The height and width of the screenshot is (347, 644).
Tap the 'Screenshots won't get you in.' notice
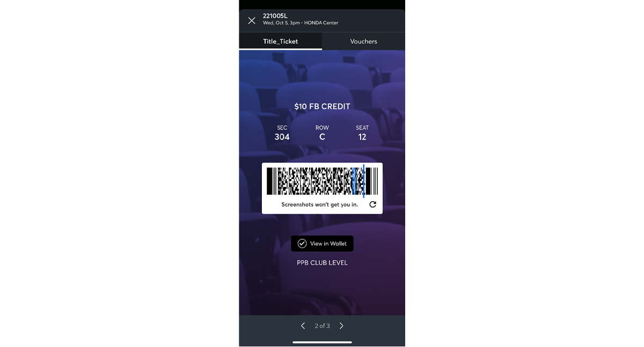320,204
